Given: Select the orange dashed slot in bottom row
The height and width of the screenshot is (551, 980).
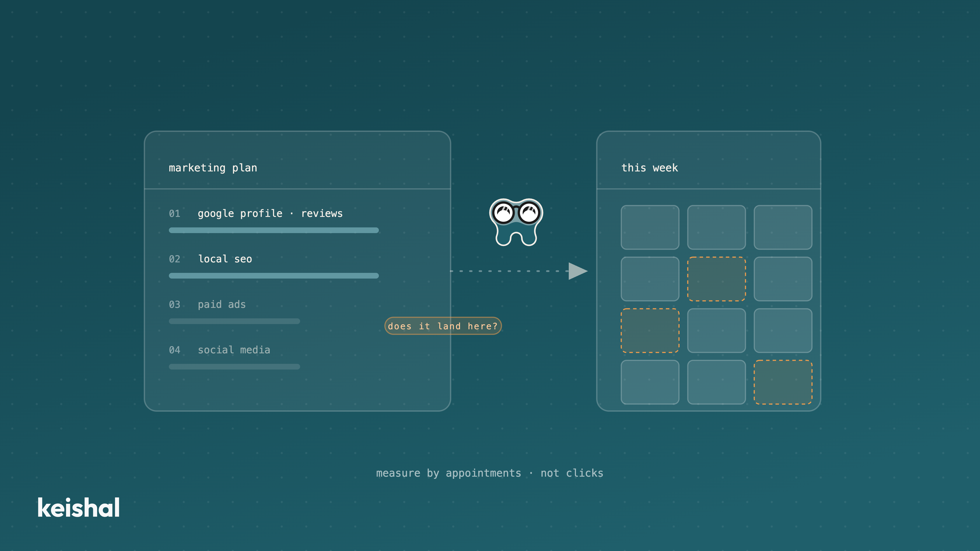Looking at the screenshot, I should tap(783, 382).
